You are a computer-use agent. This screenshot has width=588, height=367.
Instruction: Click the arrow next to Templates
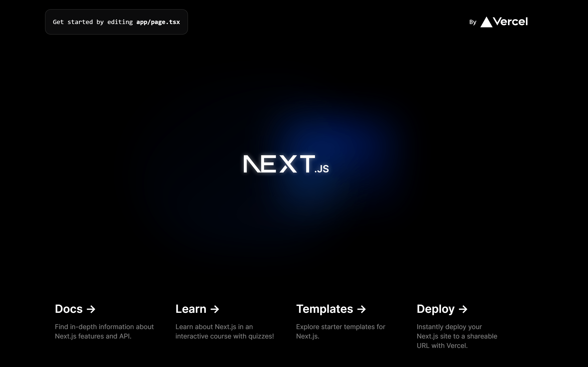361,309
